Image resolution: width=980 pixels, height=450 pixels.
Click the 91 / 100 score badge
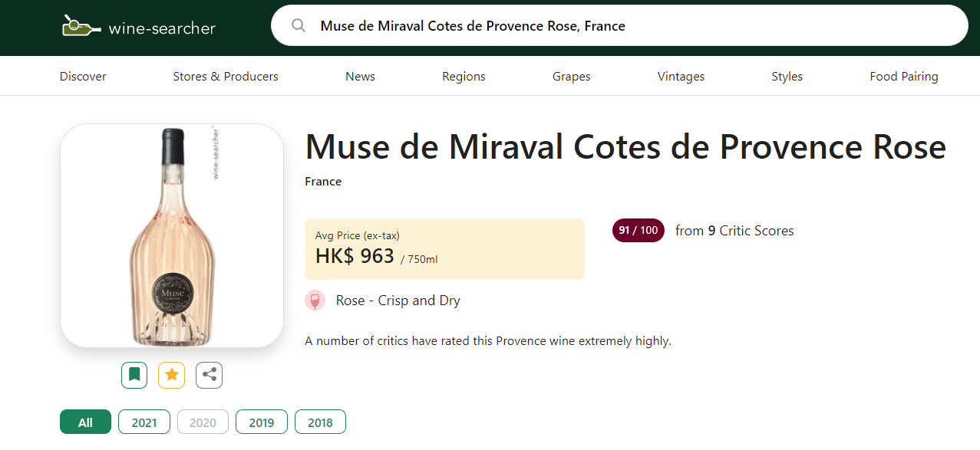(638, 231)
